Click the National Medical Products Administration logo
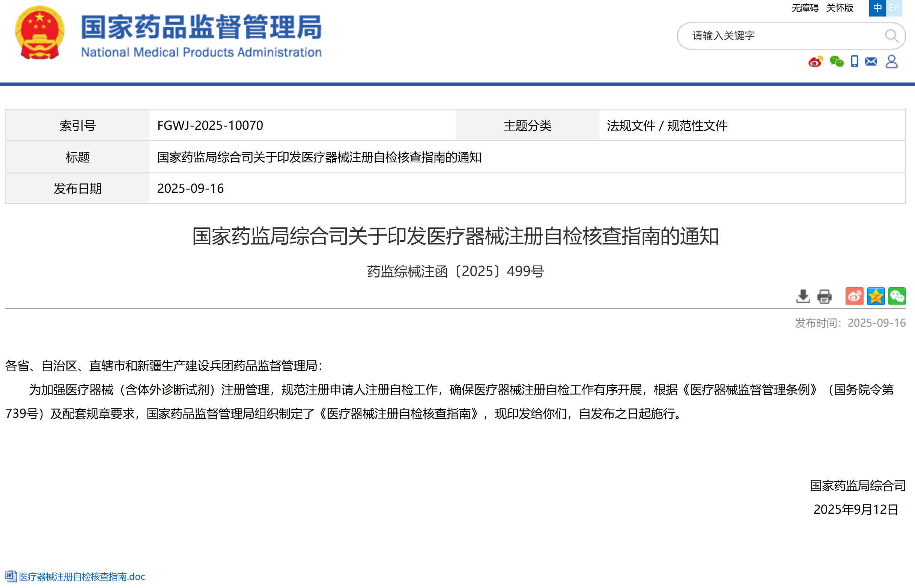 [201, 36]
